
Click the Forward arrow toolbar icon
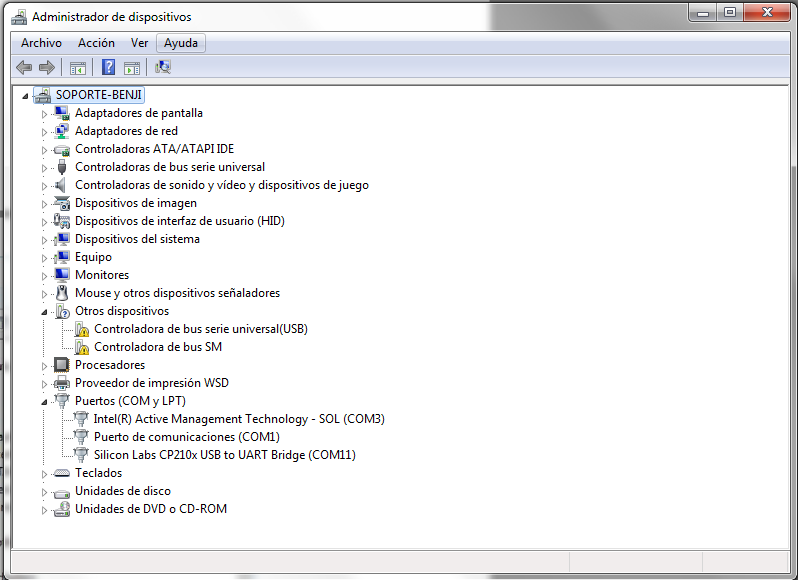pos(46,67)
